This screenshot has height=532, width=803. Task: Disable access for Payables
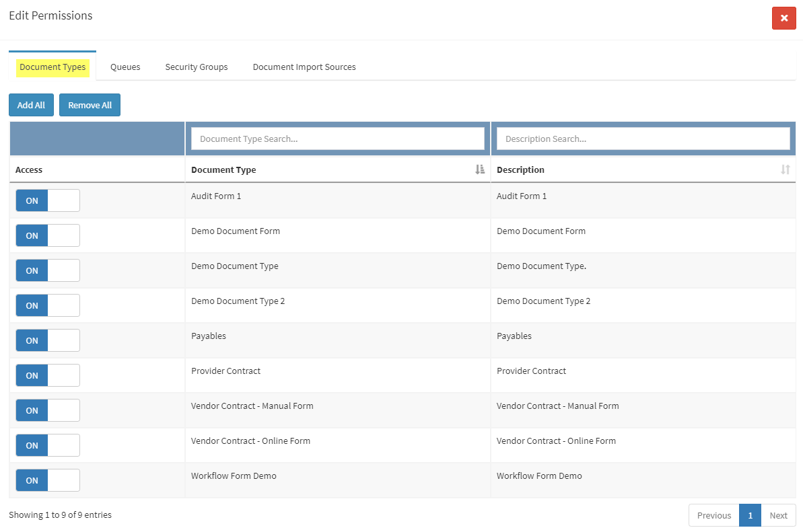click(48, 340)
